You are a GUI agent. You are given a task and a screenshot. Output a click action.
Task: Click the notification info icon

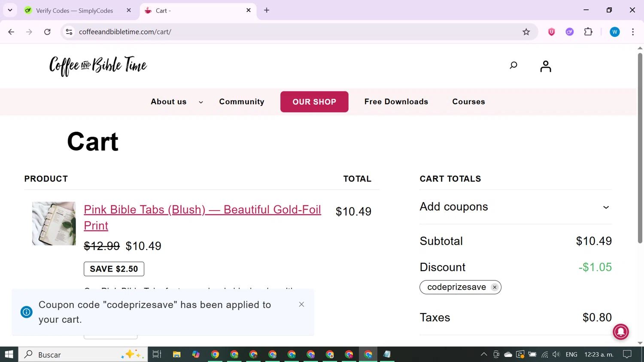click(27, 312)
